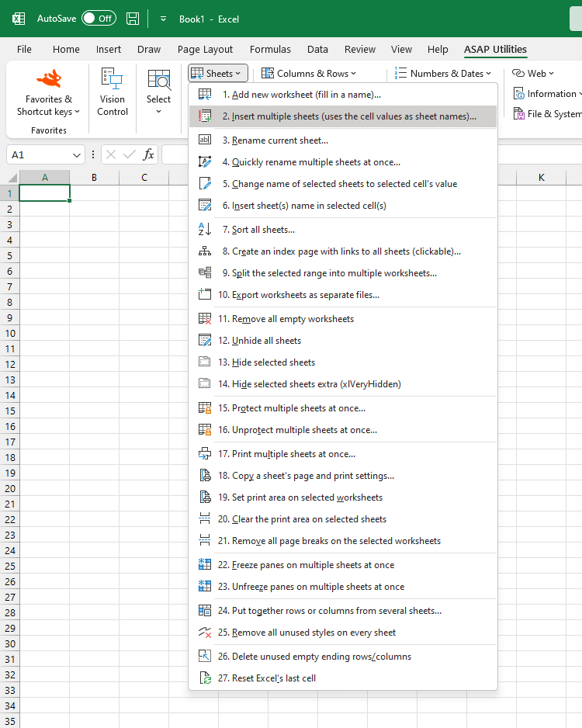Expand the Select dropdown button

pyautogui.click(x=159, y=92)
